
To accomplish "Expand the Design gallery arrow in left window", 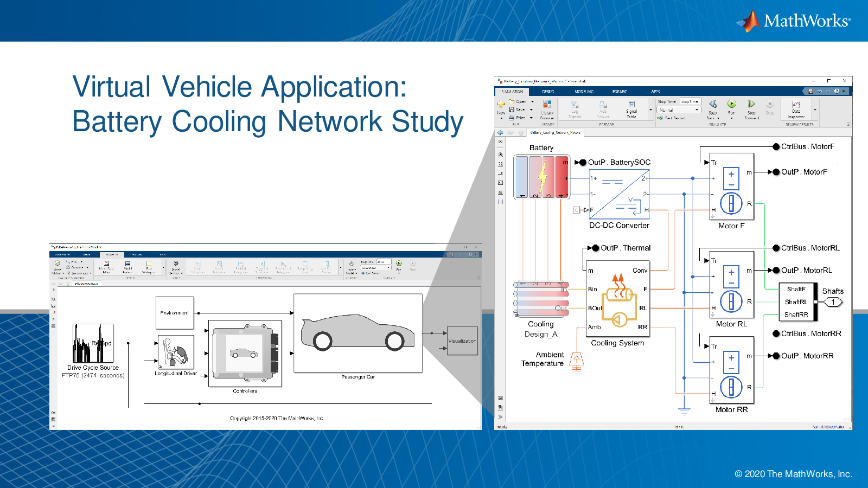I will (x=163, y=267).
